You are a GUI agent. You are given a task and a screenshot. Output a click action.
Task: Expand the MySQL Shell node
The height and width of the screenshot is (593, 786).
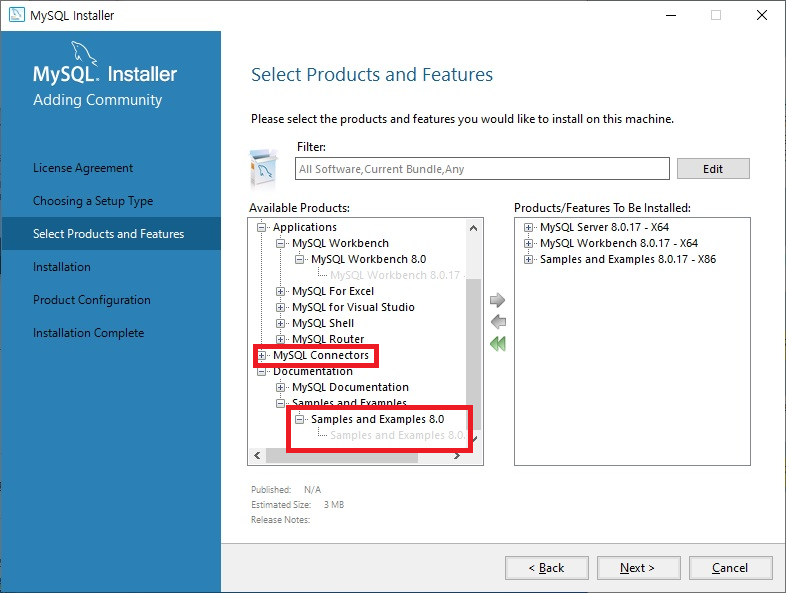[280, 323]
